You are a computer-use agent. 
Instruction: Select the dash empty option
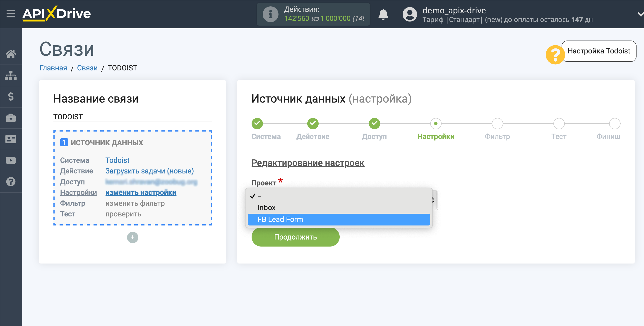339,196
